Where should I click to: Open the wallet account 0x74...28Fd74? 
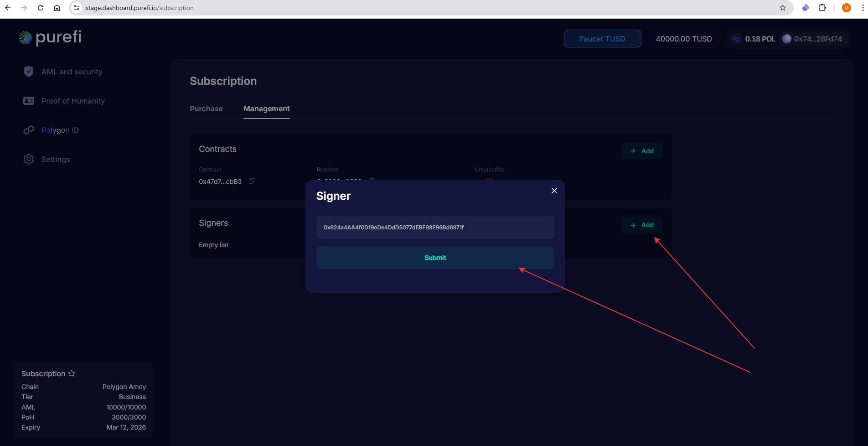point(812,39)
